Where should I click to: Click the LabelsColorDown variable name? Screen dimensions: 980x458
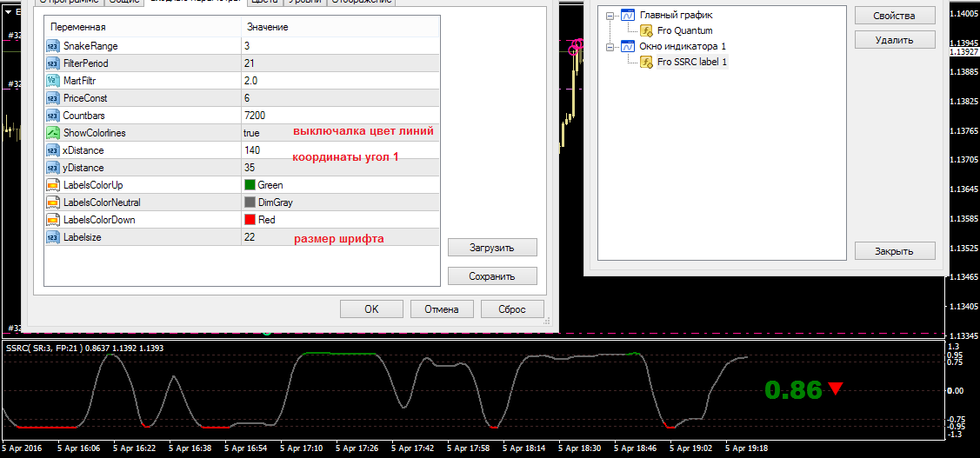pos(99,220)
